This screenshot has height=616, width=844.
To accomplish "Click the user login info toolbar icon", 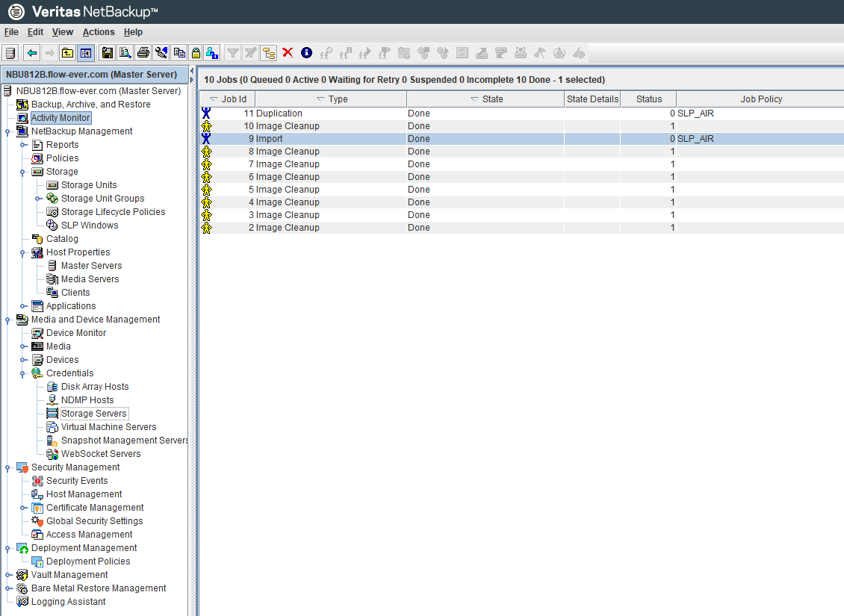I will click(x=212, y=53).
